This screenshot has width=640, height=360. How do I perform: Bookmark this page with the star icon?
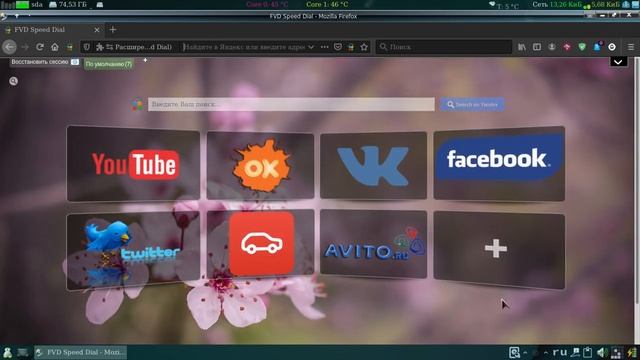tap(364, 47)
